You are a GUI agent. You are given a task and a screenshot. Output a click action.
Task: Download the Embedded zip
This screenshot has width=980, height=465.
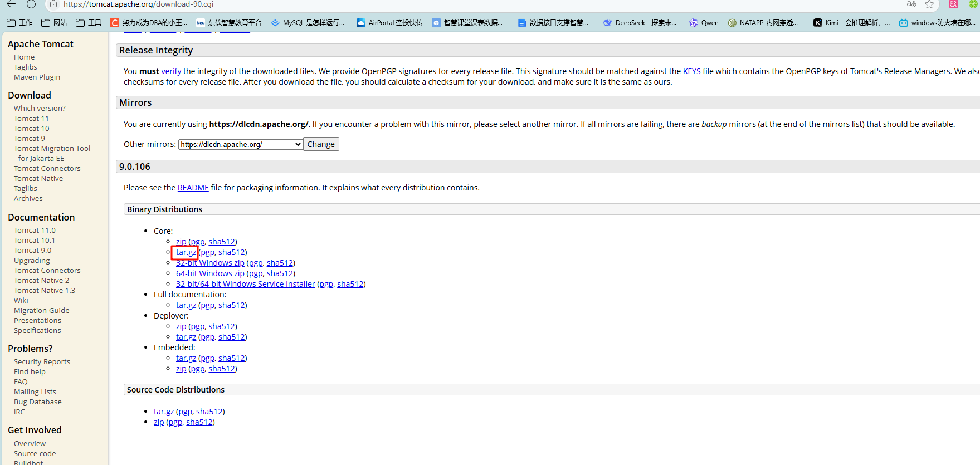point(181,369)
